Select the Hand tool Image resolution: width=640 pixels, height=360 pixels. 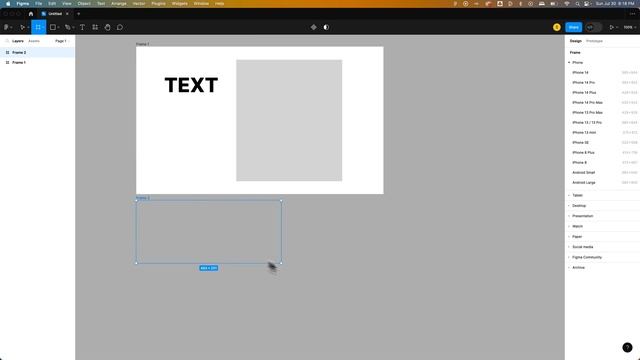coord(107,27)
